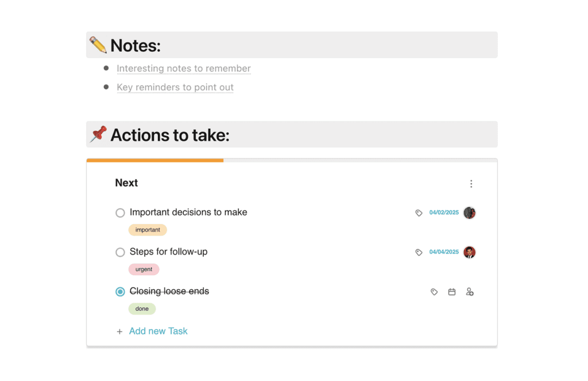This screenshot has height=381, width=588.
Task: Click tag icon on Important decisions task
Action: pyautogui.click(x=419, y=213)
